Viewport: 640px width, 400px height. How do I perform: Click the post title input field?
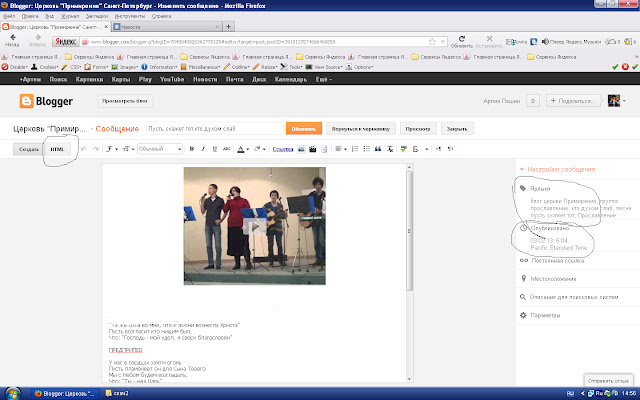(215, 129)
